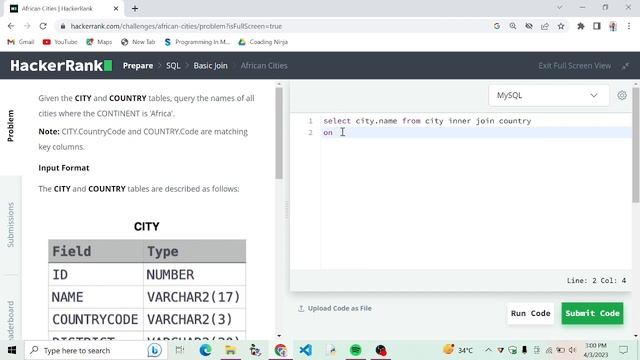Open Maps bookmark
This screenshot has width=640, height=360.
99,42
